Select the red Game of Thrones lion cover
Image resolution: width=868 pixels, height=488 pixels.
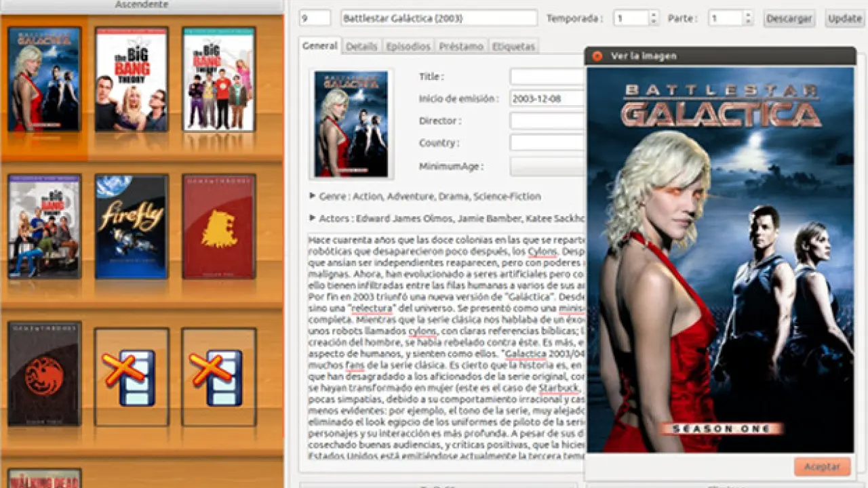218,226
